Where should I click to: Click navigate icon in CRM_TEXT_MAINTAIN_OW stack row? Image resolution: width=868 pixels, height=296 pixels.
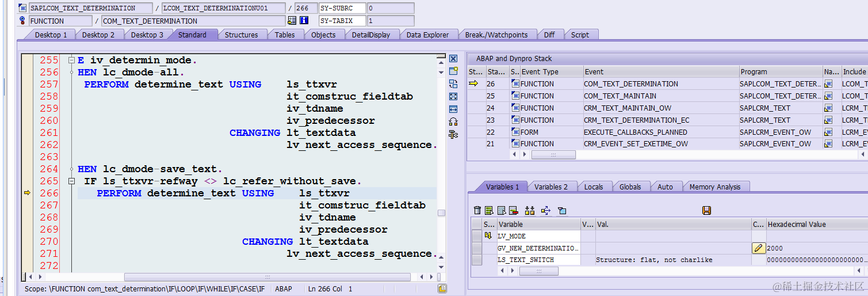tap(829, 108)
